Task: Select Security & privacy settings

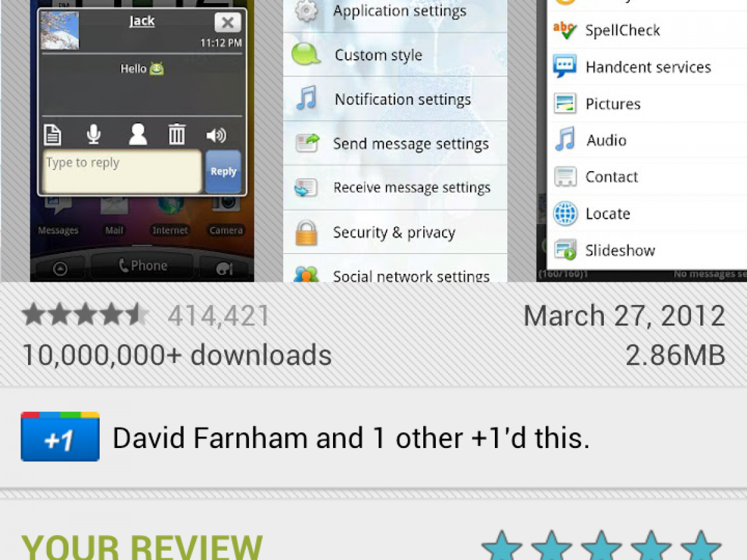Action: 395,232
